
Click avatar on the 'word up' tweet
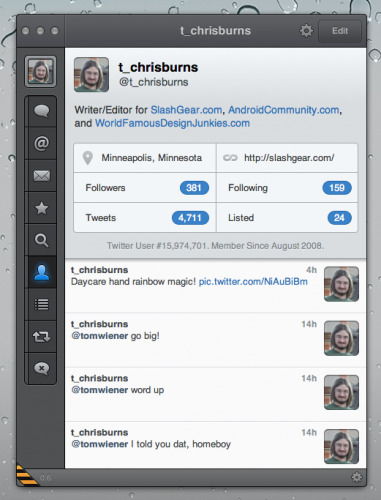click(341, 392)
